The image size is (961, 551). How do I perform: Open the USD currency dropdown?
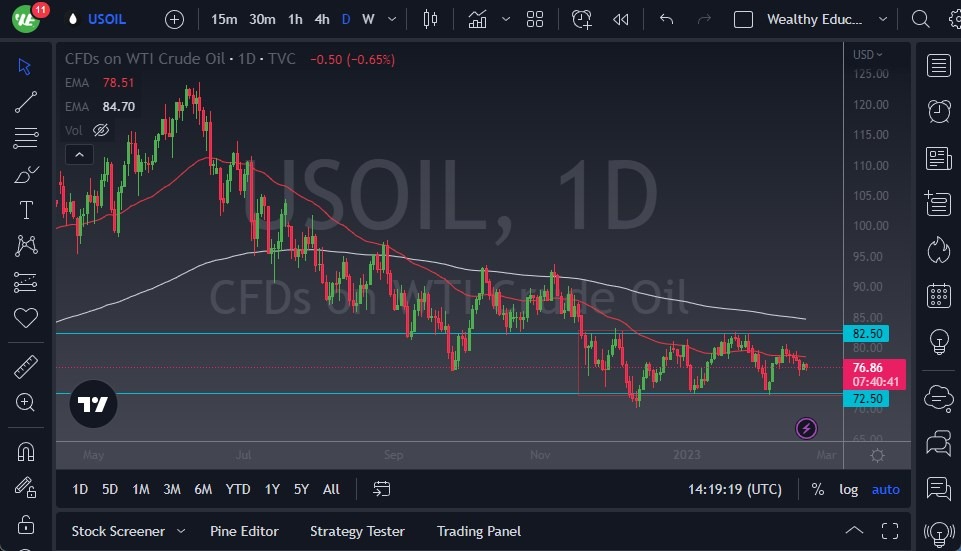point(867,55)
